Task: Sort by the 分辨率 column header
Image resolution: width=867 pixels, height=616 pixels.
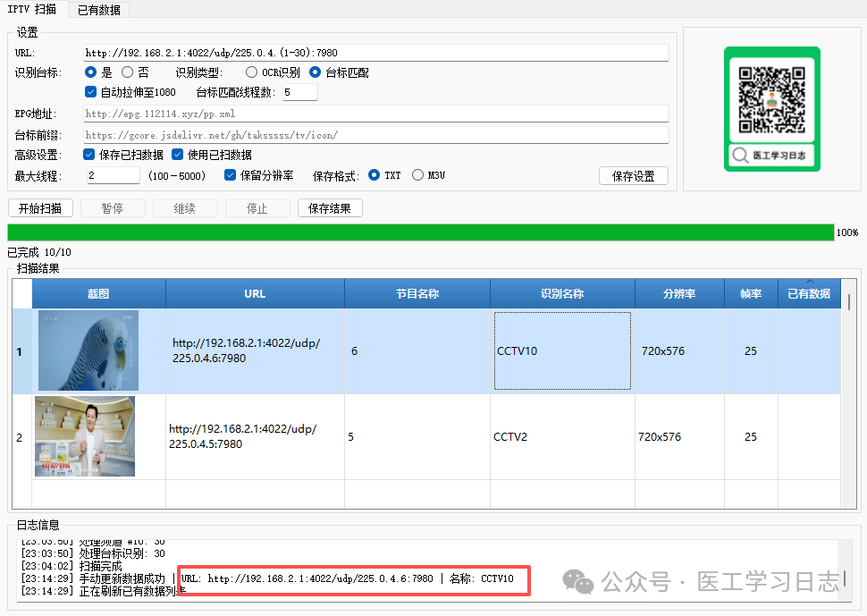Action: coord(679,293)
